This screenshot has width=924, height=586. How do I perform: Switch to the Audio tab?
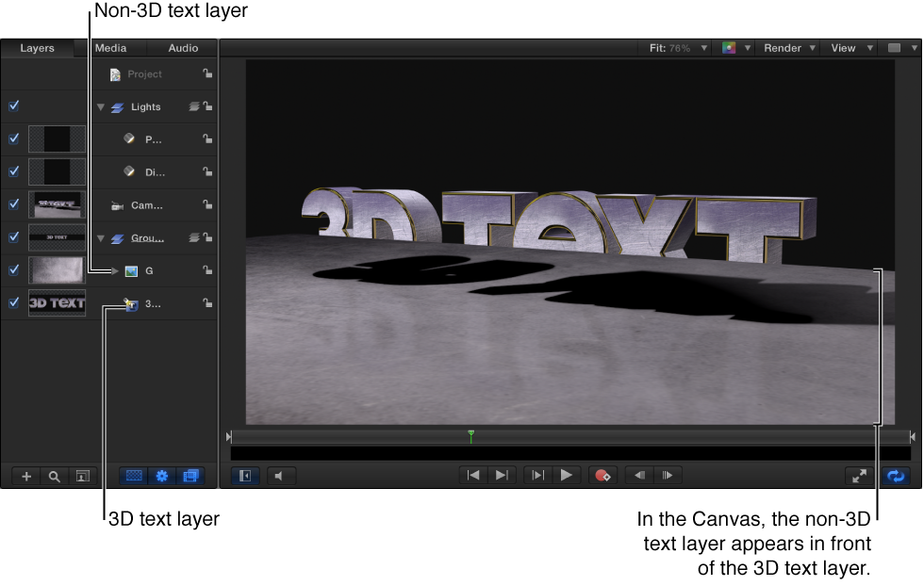[183, 47]
